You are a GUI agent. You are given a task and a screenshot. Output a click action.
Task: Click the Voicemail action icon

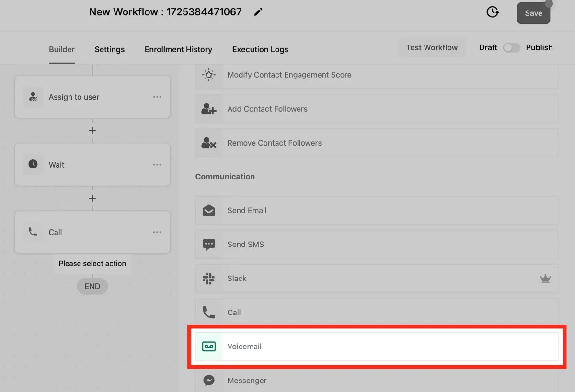tap(209, 347)
